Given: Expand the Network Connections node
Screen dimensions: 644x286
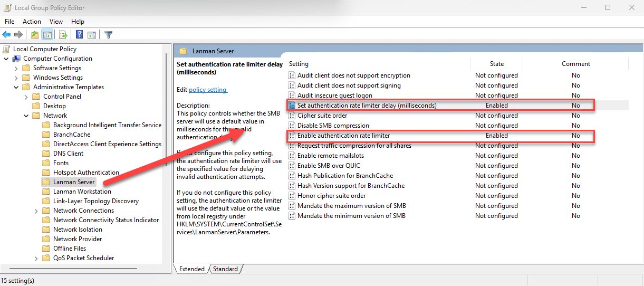Looking at the screenshot, I should coord(36,211).
